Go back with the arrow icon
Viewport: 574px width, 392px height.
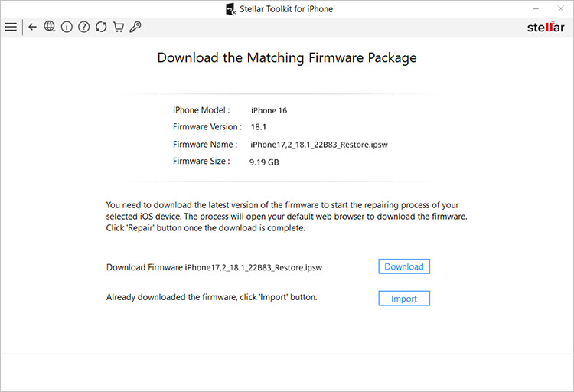33,27
